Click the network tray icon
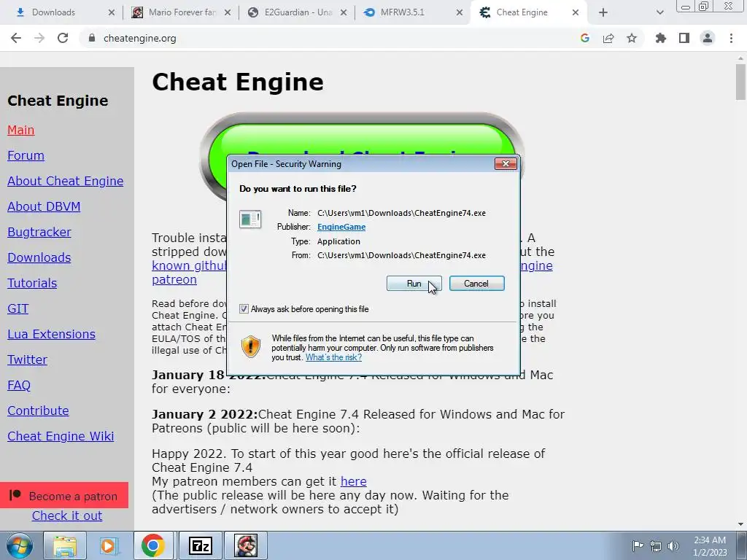747x560 pixels. point(656,546)
